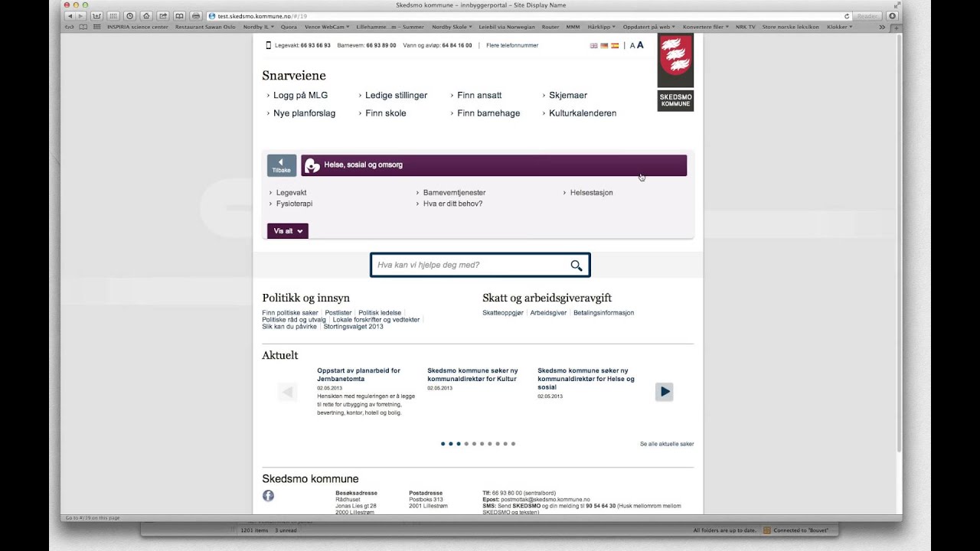
Task: Open the Logg på MLG shortcut
Action: click(300, 95)
